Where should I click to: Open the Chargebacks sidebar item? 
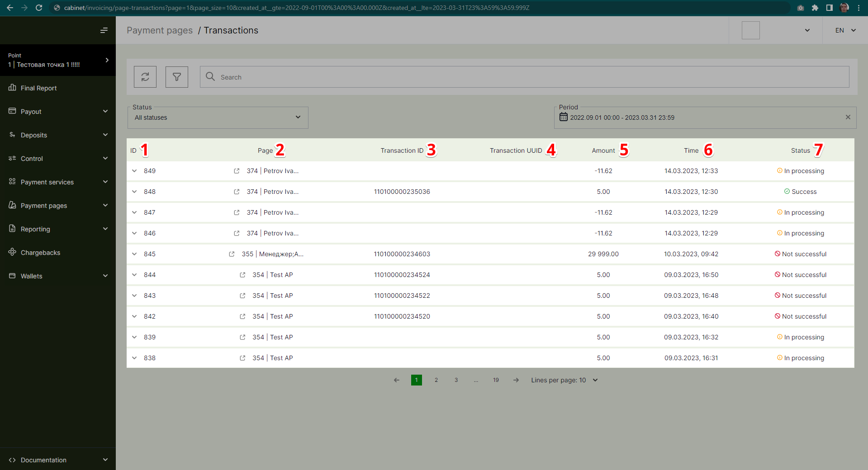point(58,253)
